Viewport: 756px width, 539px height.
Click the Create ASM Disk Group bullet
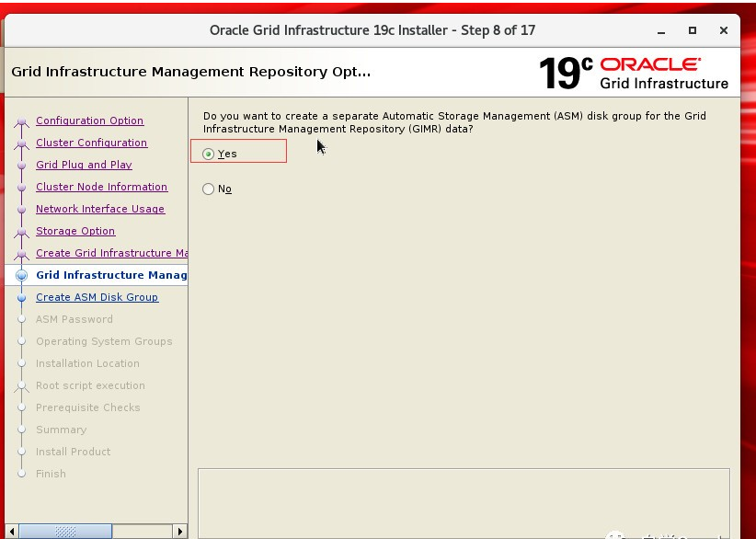point(21,298)
